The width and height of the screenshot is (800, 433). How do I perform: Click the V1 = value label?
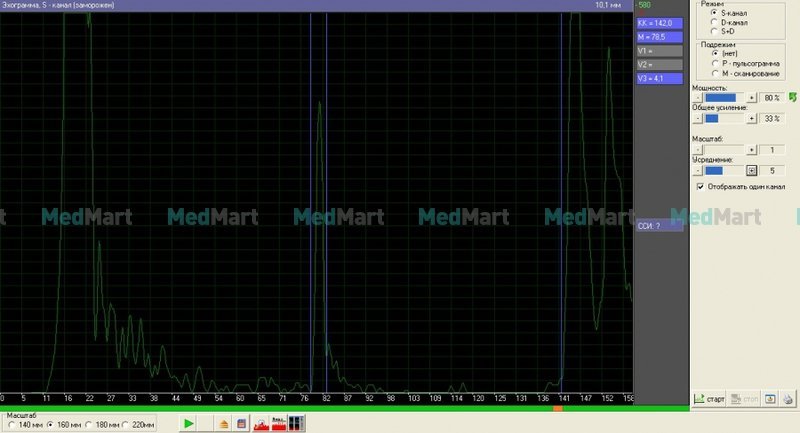pos(659,51)
